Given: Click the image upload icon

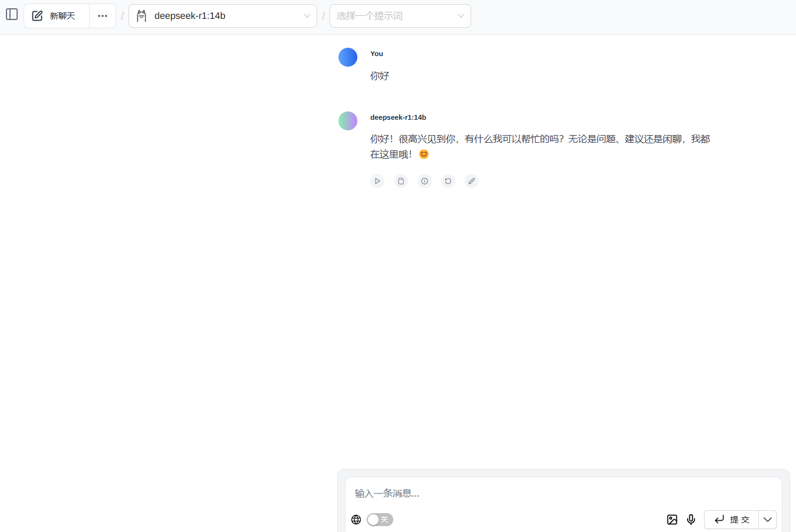Looking at the screenshot, I should click(x=672, y=520).
